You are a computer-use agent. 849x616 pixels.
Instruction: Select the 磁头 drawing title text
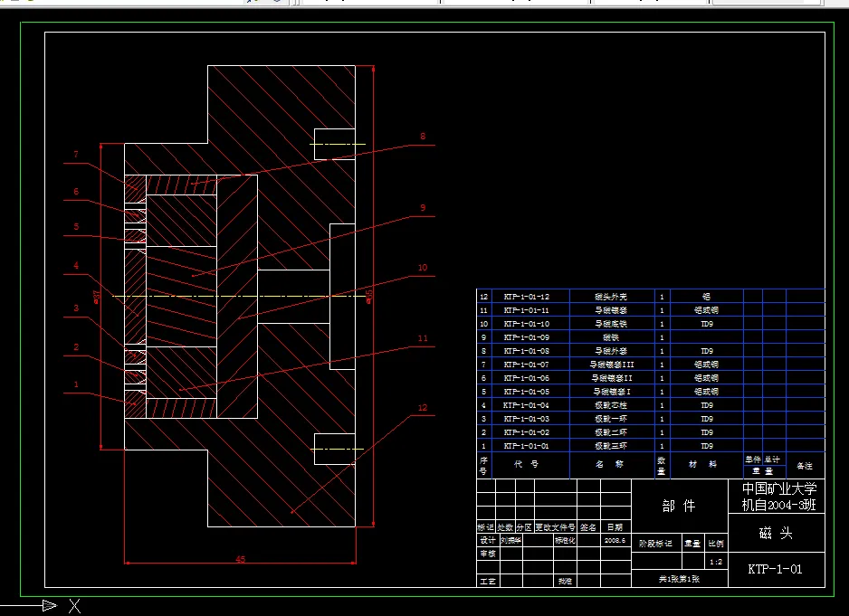pyautogui.click(x=776, y=533)
